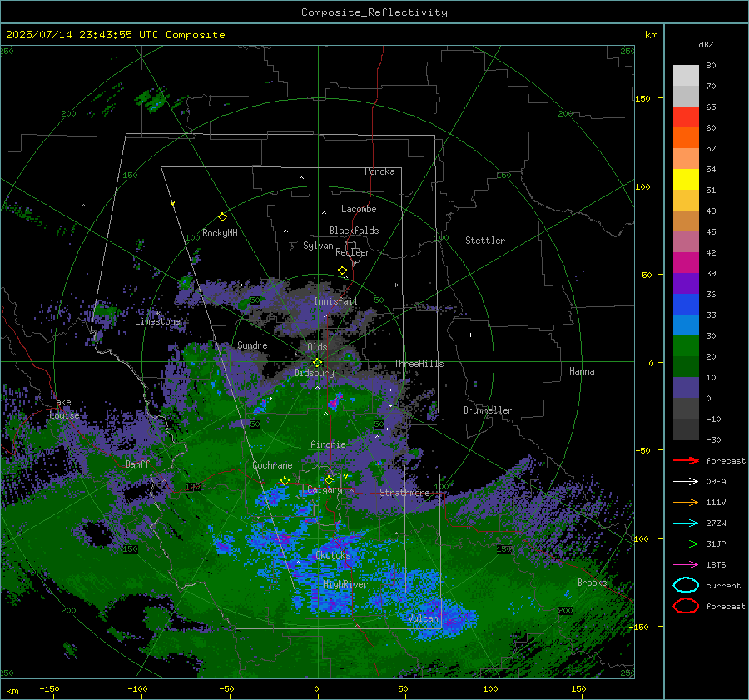Image resolution: width=749 pixels, height=700 pixels.
Task: Click the green 31JP arrow legend icon
Action: 686,544
